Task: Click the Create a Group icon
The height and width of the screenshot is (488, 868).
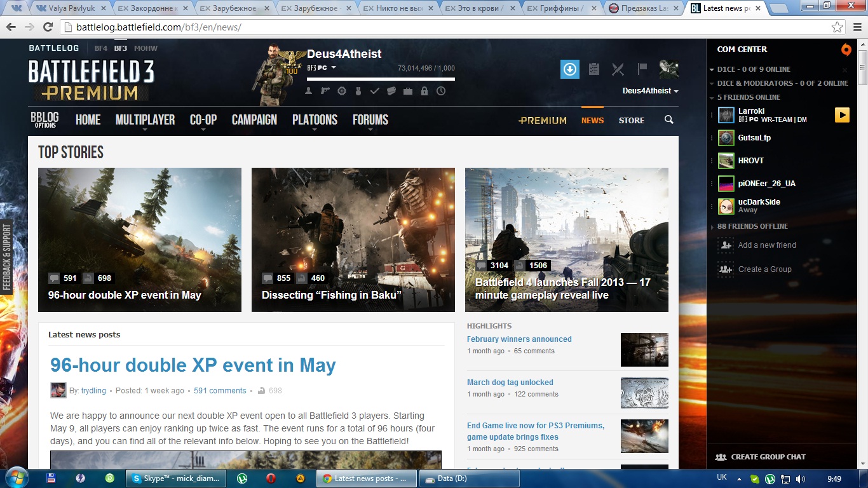Action: click(x=725, y=269)
